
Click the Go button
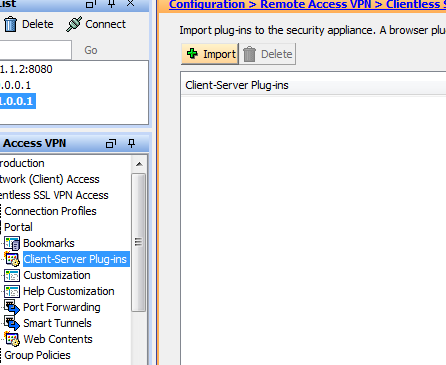point(91,50)
